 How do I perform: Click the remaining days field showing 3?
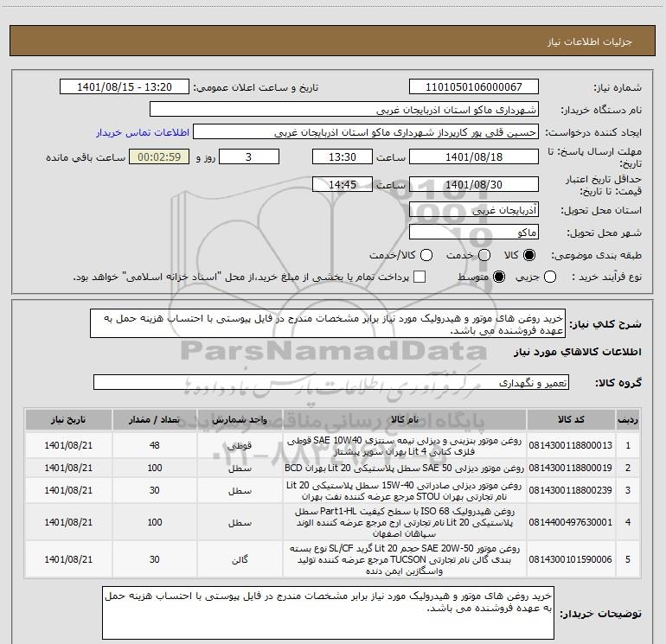click(x=249, y=156)
